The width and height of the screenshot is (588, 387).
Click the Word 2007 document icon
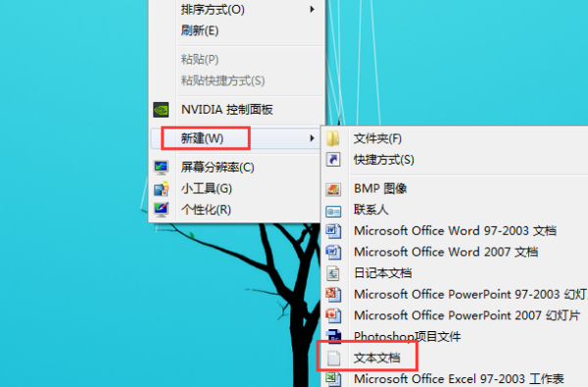point(333,252)
